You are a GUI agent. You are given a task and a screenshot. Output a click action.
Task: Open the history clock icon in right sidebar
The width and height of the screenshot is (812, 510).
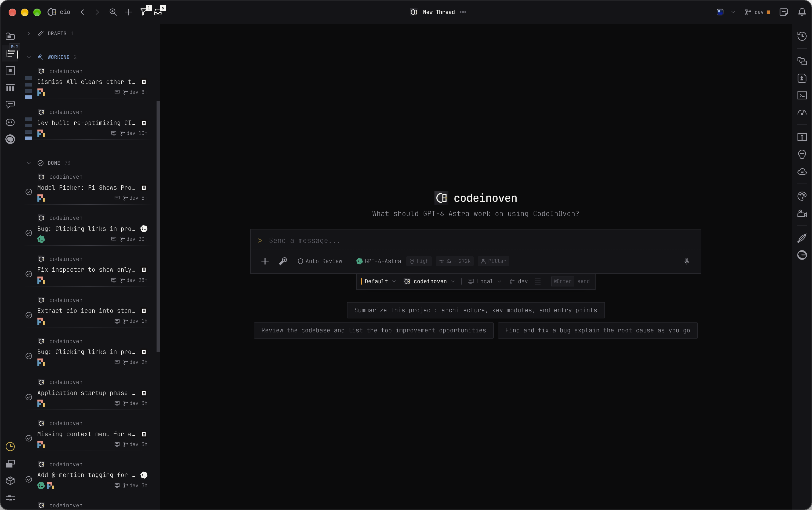point(802,36)
